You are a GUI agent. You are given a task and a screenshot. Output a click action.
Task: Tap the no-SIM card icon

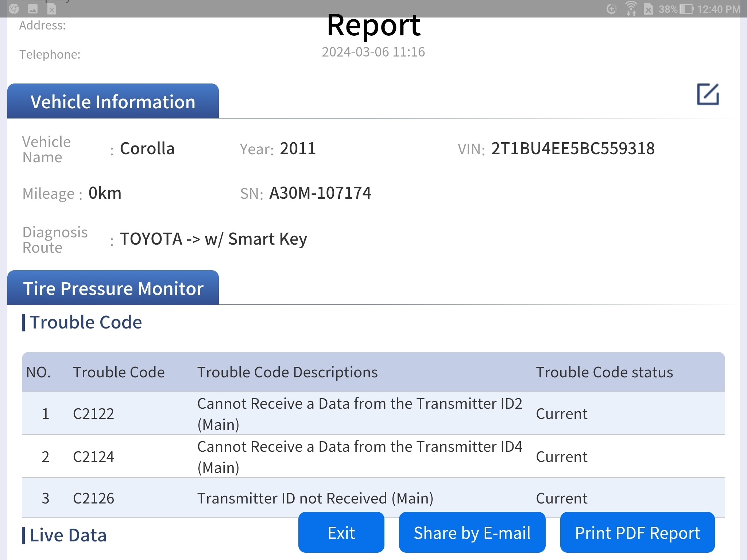(x=648, y=9)
